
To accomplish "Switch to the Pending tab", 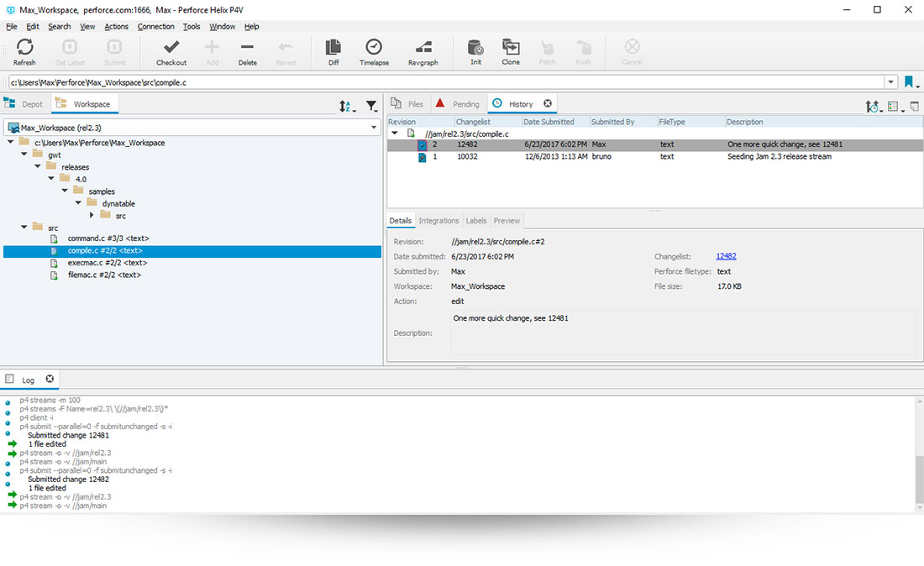I will tap(465, 103).
